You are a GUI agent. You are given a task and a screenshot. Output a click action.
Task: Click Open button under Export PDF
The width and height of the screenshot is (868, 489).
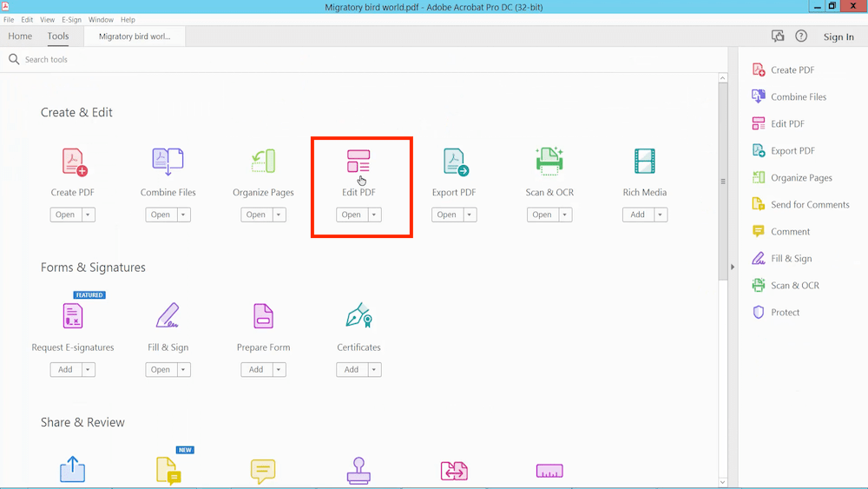coord(447,215)
